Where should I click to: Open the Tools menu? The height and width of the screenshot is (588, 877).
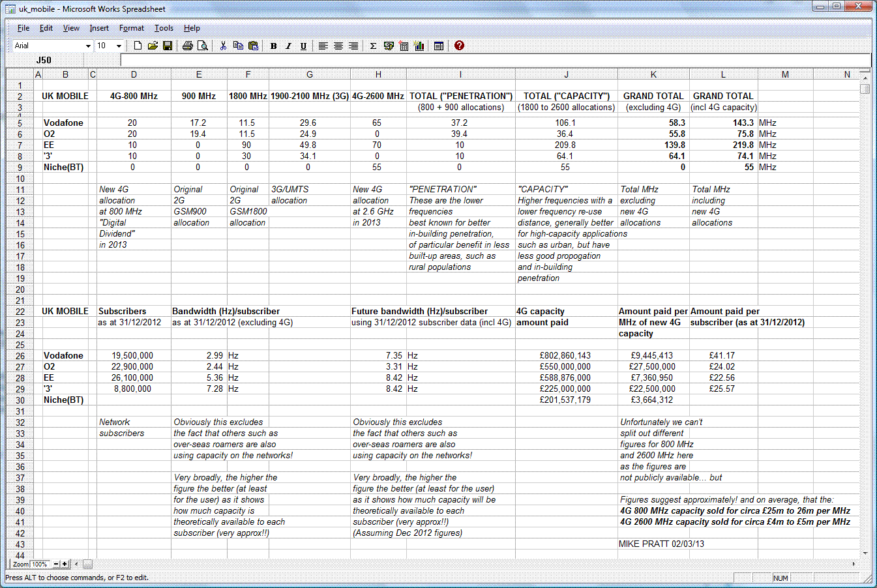(164, 28)
